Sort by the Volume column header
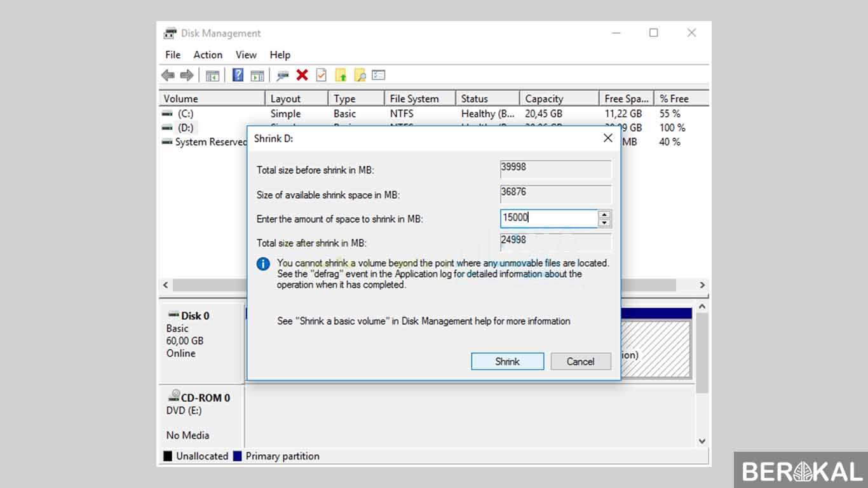The height and width of the screenshot is (488, 868). 212,98
